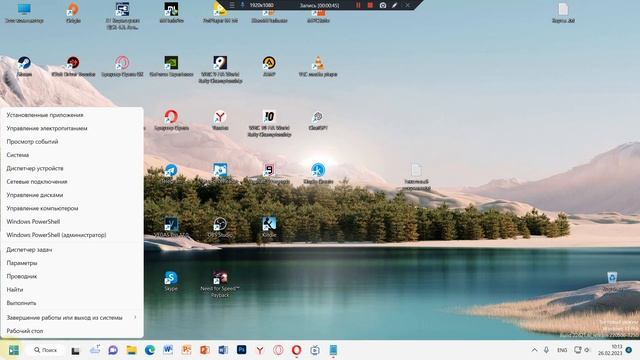
Task: Open Yandex browser from the taskbar
Action: click(260, 350)
